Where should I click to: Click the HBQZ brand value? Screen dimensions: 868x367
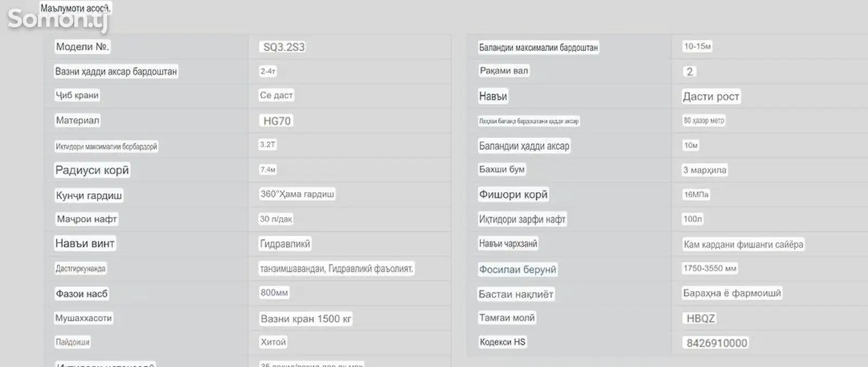tap(700, 319)
